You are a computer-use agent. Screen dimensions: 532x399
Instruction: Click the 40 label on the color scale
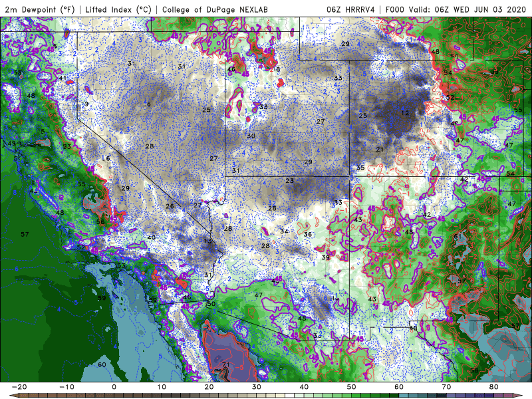click(304, 387)
